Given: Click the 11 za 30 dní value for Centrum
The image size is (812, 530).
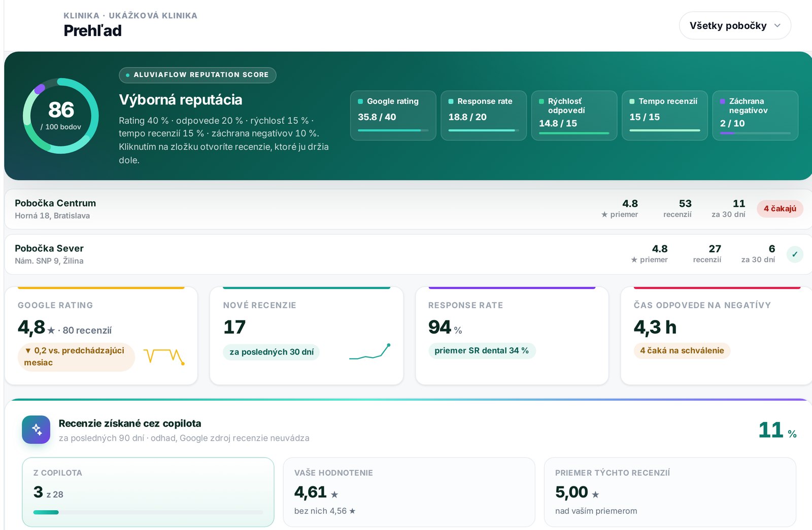Looking at the screenshot, I should (x=729, y=208).
